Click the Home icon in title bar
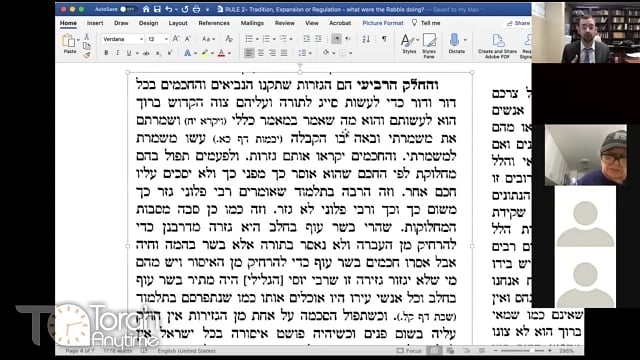Viewport: 640px width, 360px height. point(146,9)
